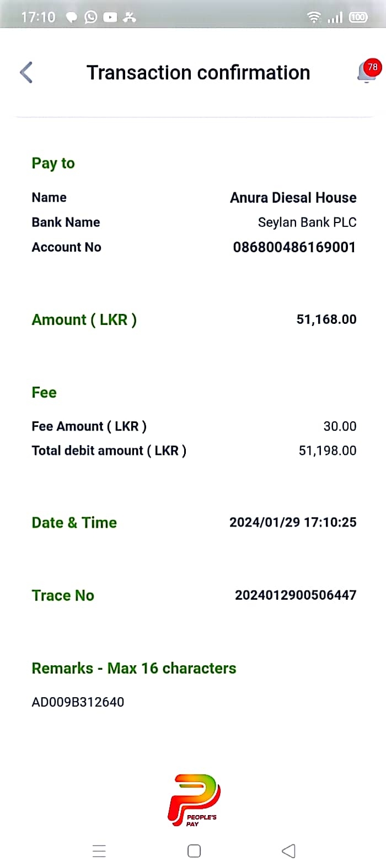Image resolution: width=386 pixels, height=868 pixels.
Task: Tap the amount value 51,168.00
Action: [x=326, y=319]
